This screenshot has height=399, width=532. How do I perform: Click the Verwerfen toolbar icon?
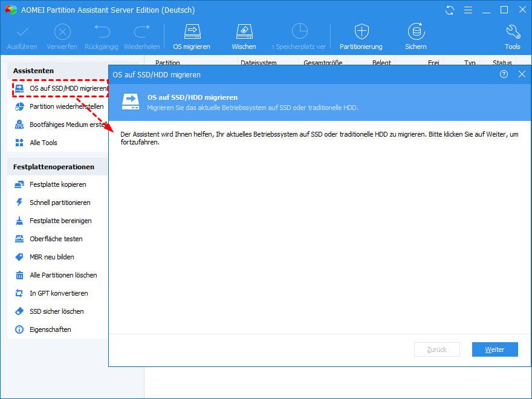pos(62,32)
